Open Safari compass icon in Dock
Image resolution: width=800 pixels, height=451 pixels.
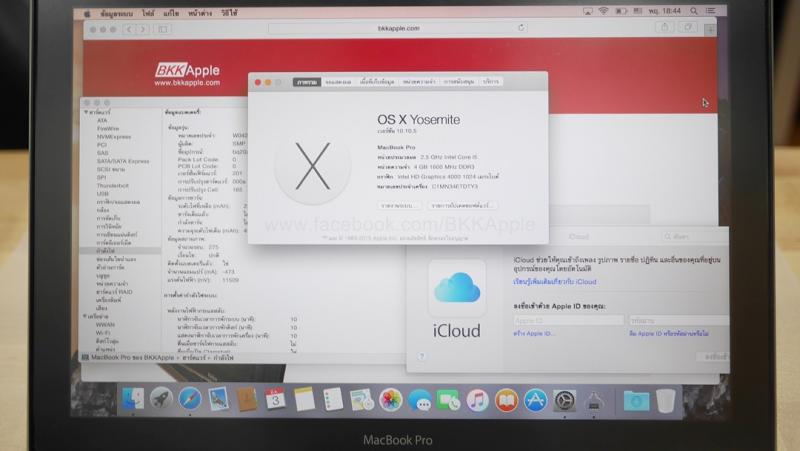(190, 399)
